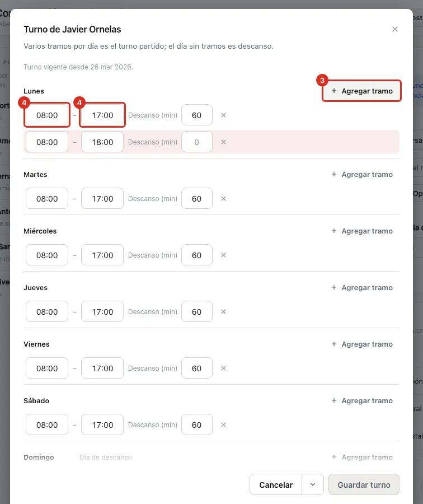Edit Lunes second slot end time 18:00
423x504 pixels.
tap(102, 142)
